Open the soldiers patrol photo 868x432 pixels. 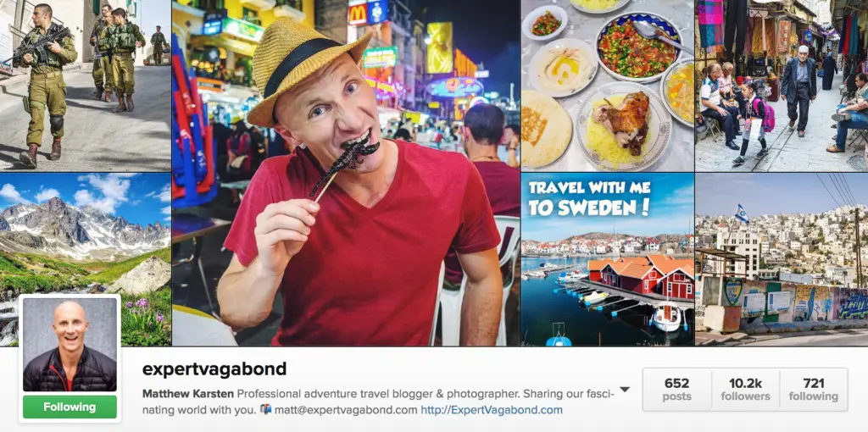(x=86, y=86)
